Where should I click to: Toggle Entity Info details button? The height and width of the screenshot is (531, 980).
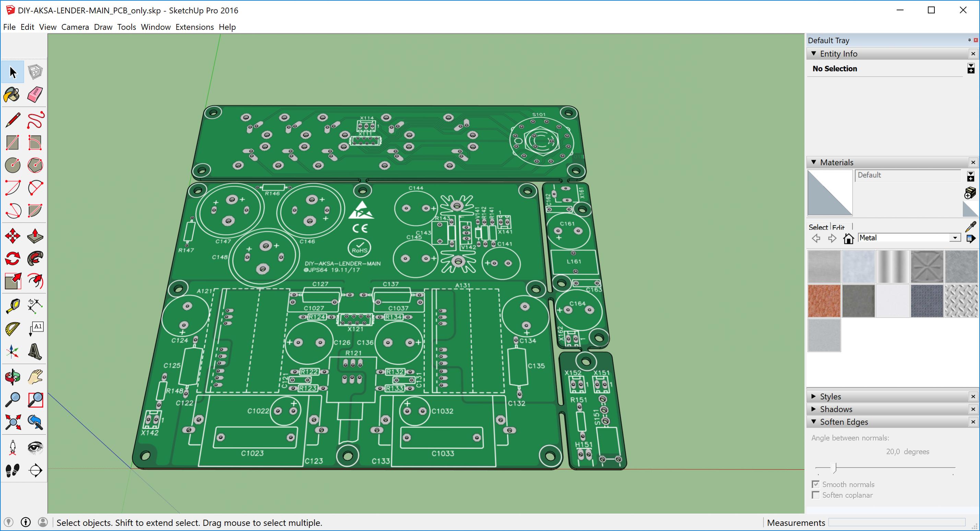(x=970, y=69)
